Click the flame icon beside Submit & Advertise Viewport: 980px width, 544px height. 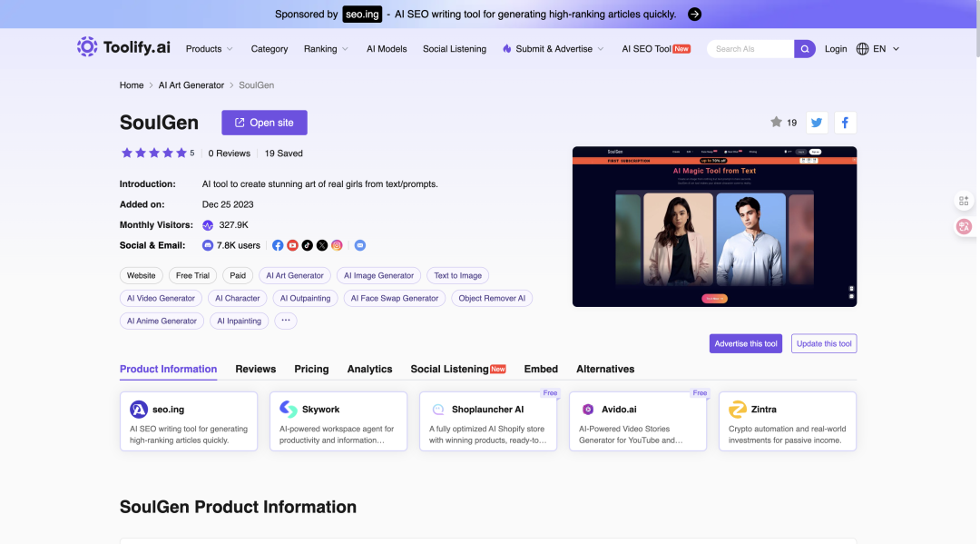click(507, 49)
